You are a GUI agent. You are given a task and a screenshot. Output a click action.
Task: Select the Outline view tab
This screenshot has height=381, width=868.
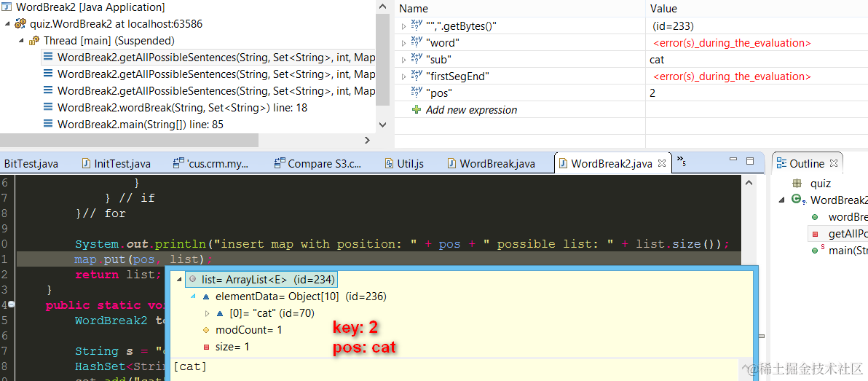coord(807,163)
